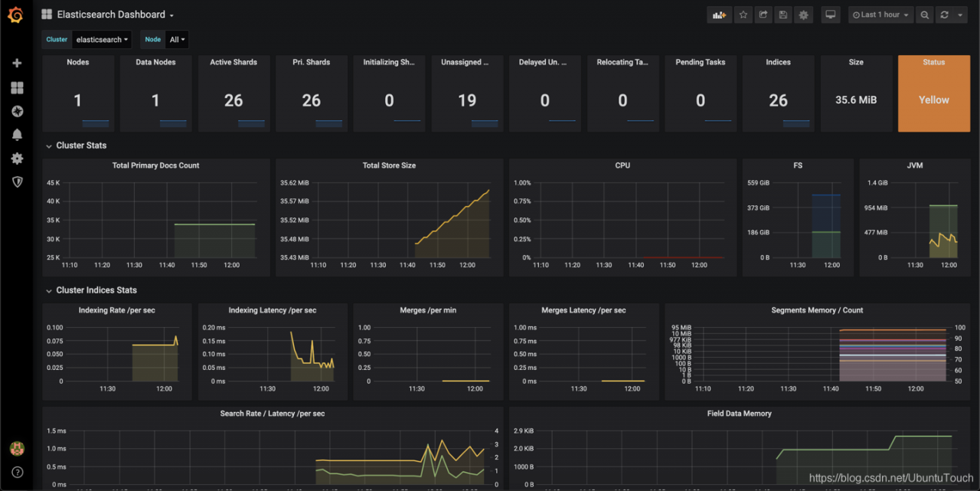Open the Configuration gear in sidebar
This screenshot has height=491, width=980.
(17, 159)
